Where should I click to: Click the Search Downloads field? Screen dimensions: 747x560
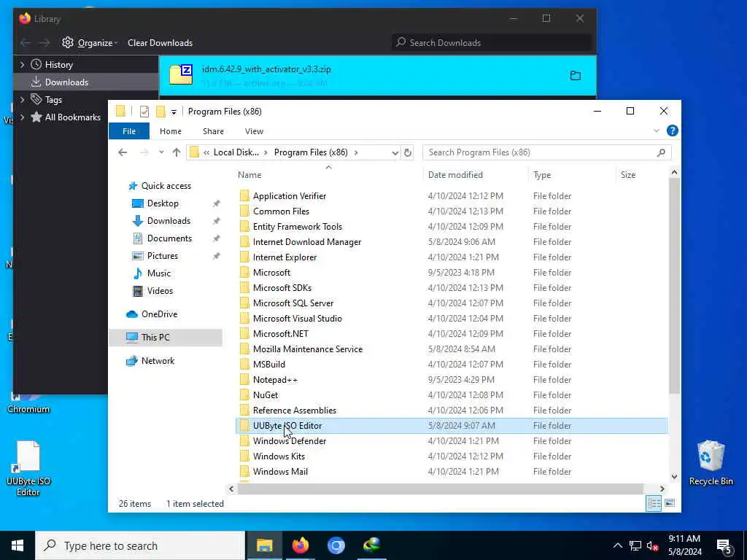[492, 43]
